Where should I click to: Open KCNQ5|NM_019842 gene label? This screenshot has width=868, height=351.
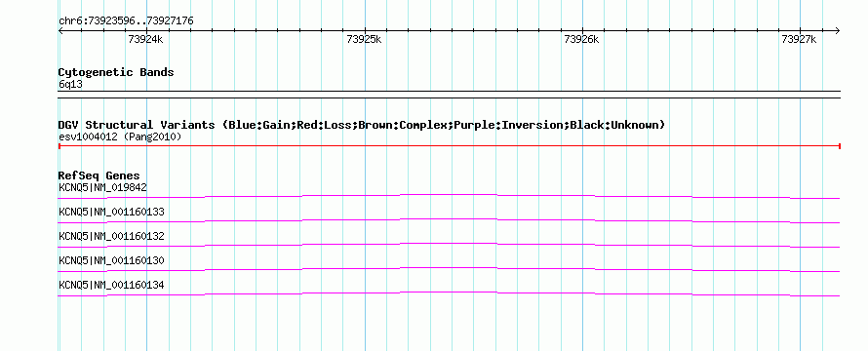click(x=102, y=187)
